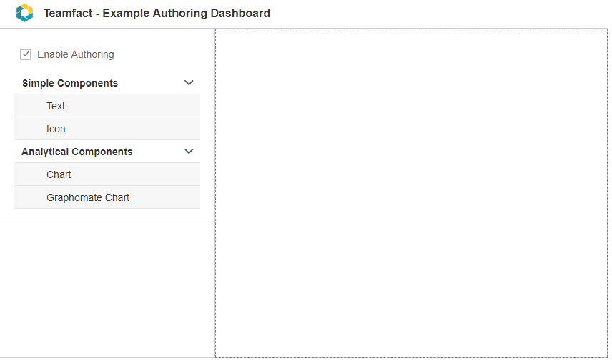Select the Text component item

pyautogui.click(x=107, y=106)
